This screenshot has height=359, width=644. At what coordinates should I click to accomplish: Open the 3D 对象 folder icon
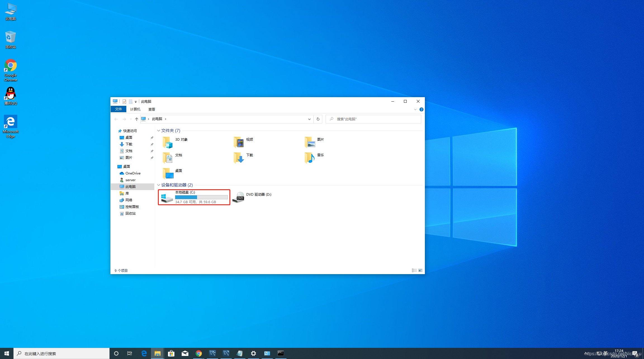pos(168,142)
